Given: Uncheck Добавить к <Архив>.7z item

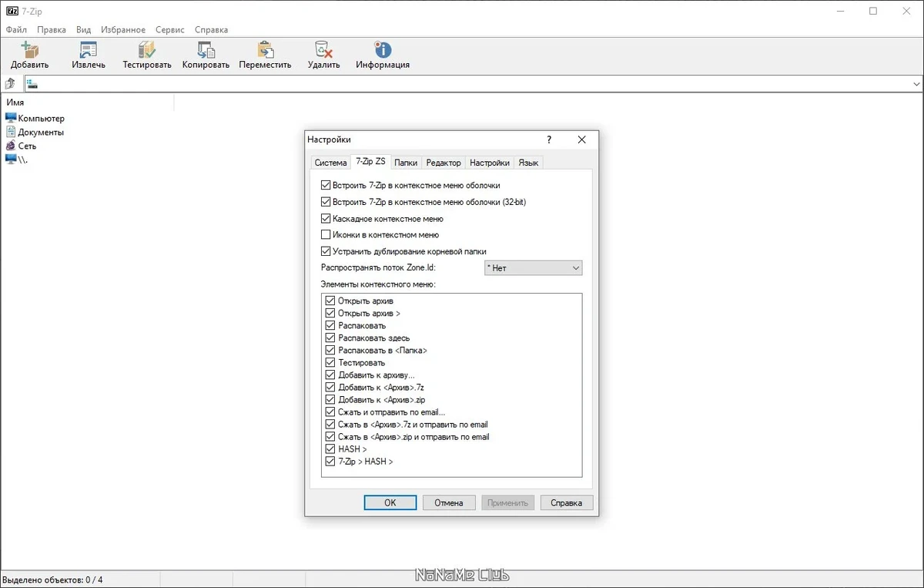Looking at the screenshot, I should pyautogui.click(x=330, y=388).
